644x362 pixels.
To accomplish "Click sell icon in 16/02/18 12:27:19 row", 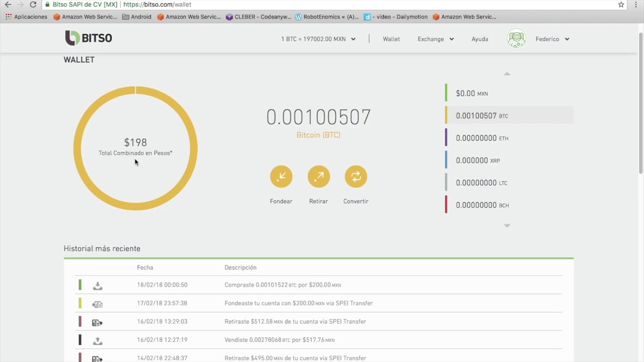I will click(x=98, y=340).
